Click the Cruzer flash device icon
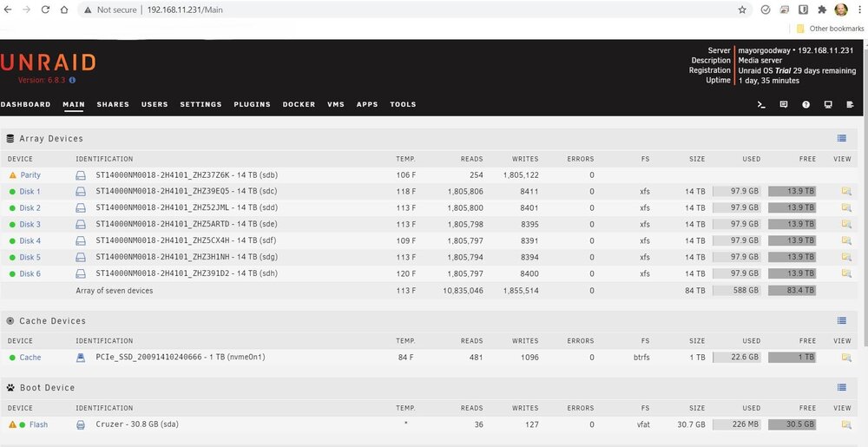The image size is (868, 447). pos(81,425)
